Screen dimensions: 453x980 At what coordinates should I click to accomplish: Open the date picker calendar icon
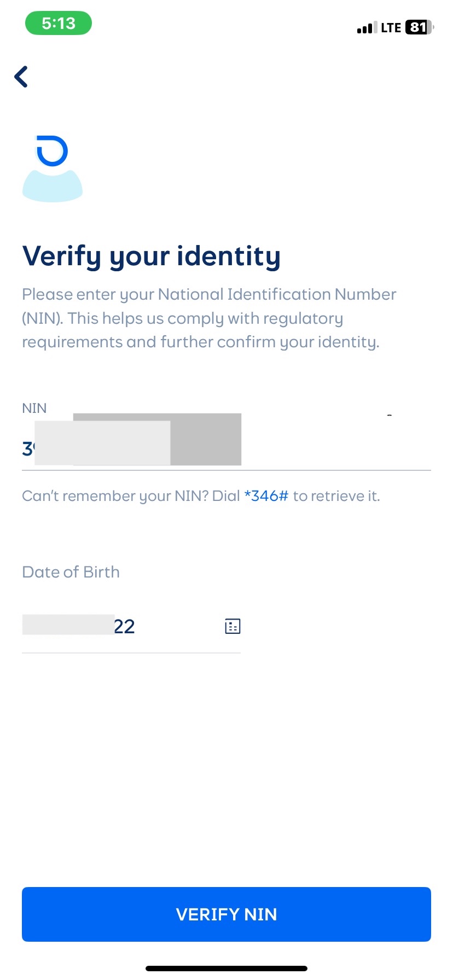point(233,626)
